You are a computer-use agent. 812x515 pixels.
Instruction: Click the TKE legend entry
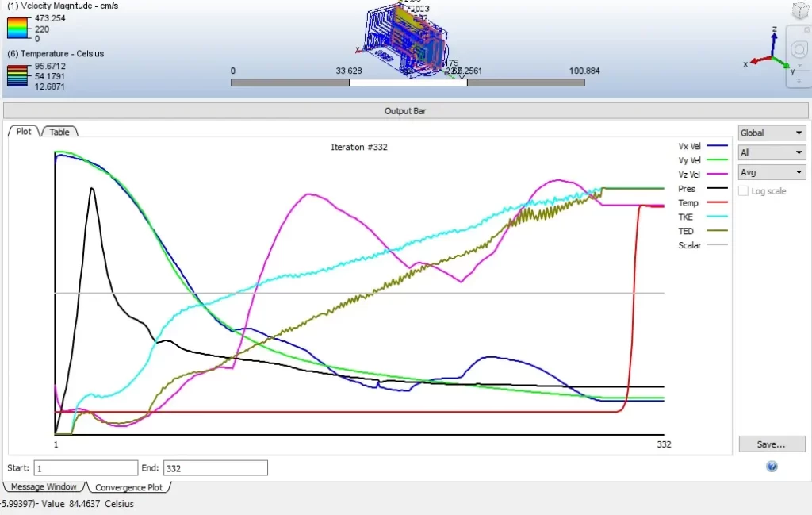[686, 217]
